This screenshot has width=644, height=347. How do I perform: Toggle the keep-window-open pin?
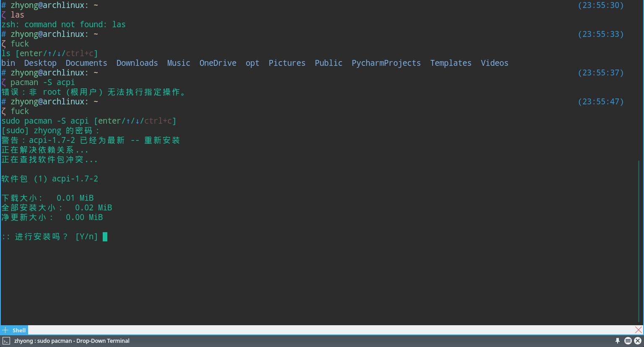pyautogui.click(x=617, y=341)
